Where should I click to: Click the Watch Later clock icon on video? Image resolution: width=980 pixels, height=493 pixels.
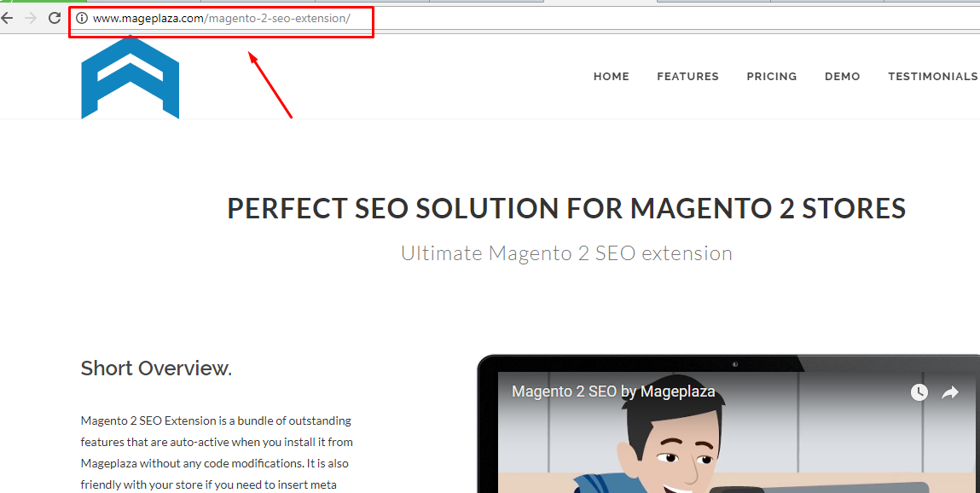tap(919, 392)
